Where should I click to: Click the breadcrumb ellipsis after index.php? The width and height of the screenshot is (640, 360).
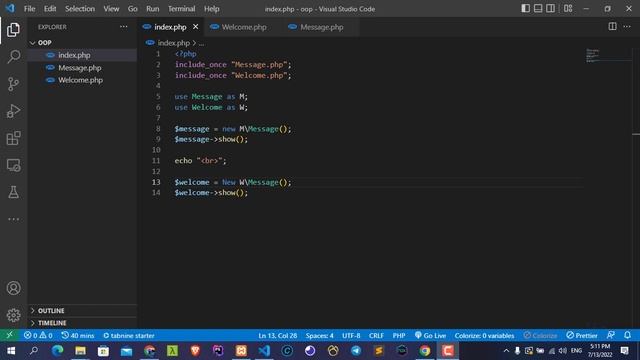click(x=201, y=43)
